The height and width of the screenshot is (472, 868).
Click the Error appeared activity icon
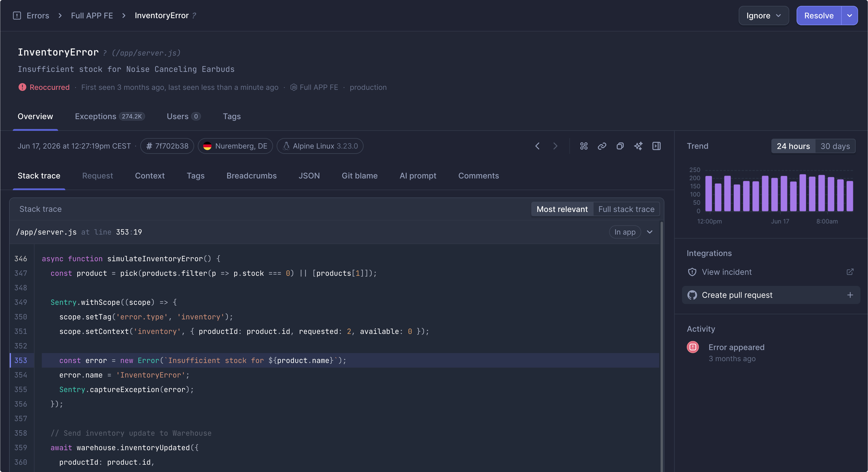tap(693, 347)
